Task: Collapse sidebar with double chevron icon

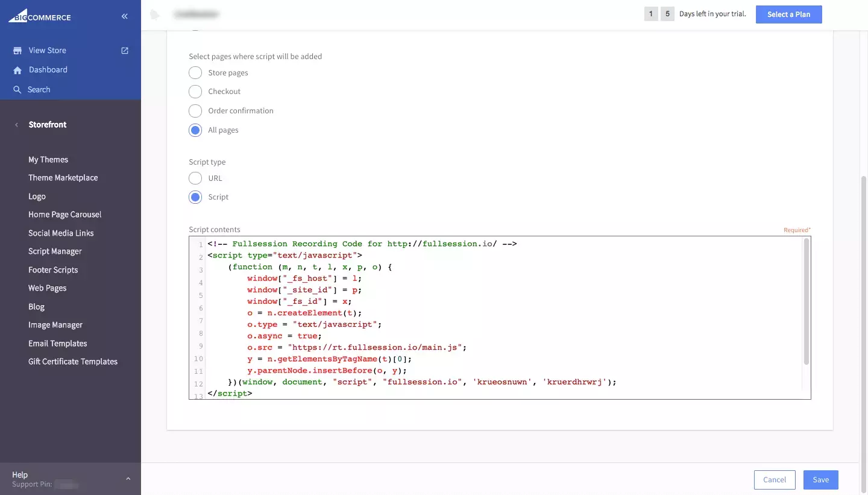Action: click(125, 16)
